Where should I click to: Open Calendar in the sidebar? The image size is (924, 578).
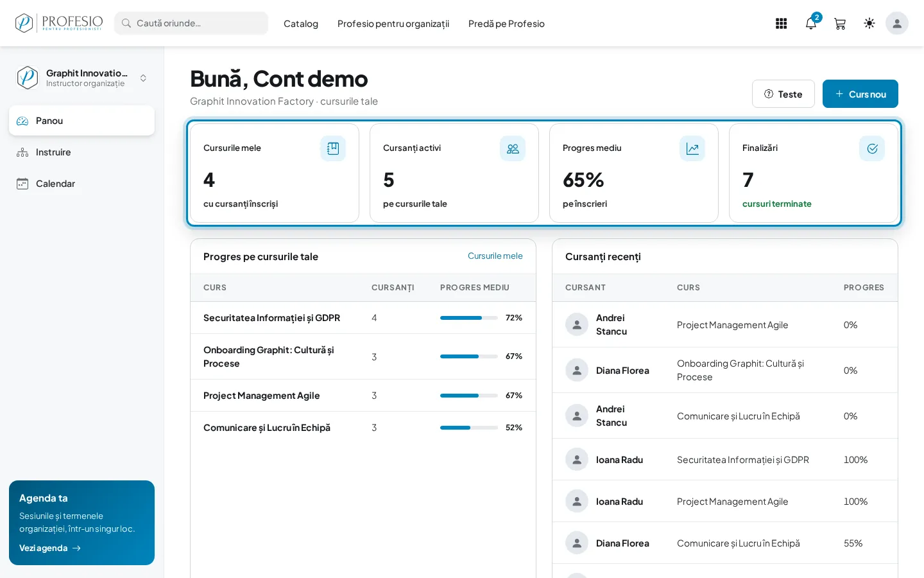81,184
